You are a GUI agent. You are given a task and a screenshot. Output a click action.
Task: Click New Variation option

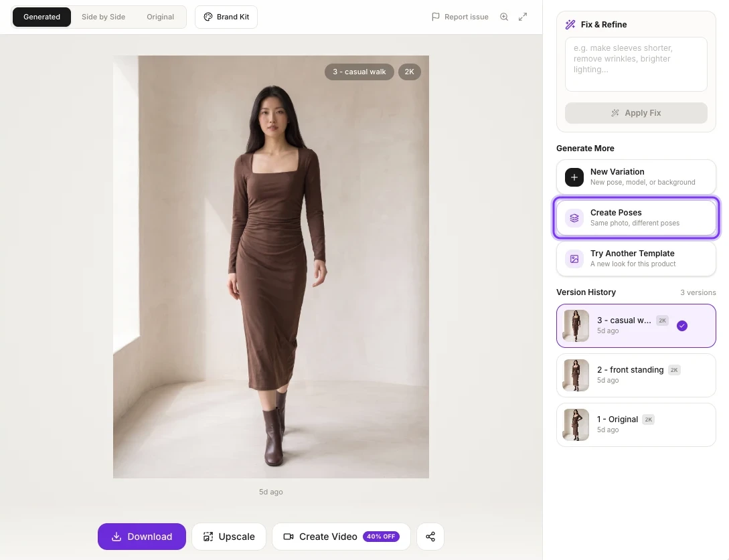(636, 177)
